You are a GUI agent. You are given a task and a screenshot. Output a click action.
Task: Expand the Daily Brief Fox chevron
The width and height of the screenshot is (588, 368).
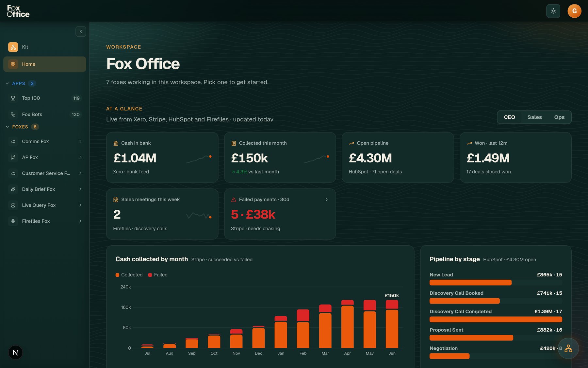(x=80, y=189)
